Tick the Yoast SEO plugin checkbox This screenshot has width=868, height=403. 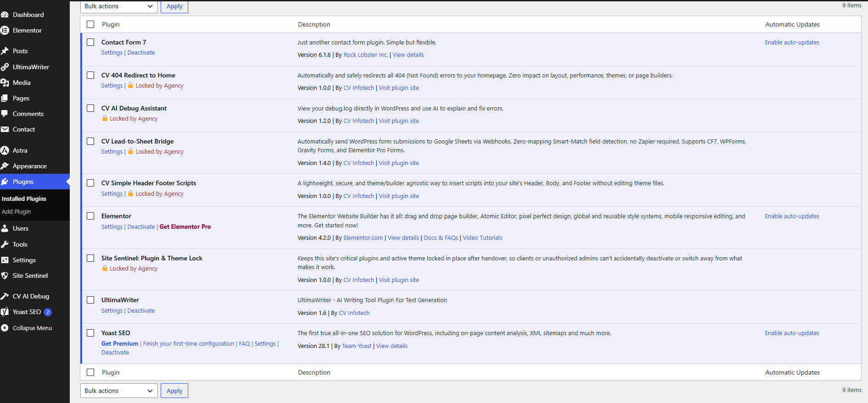click(90, 333)
